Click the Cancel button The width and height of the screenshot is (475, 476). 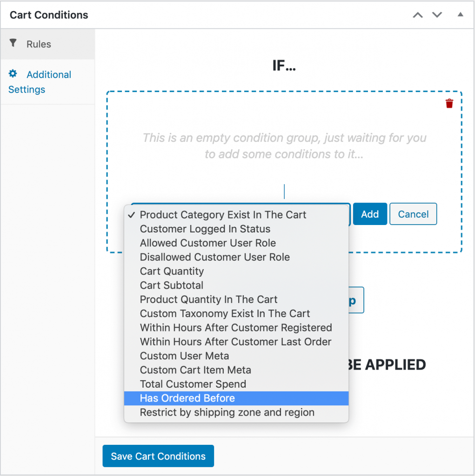pyautogui.click(x=413, y=214)
